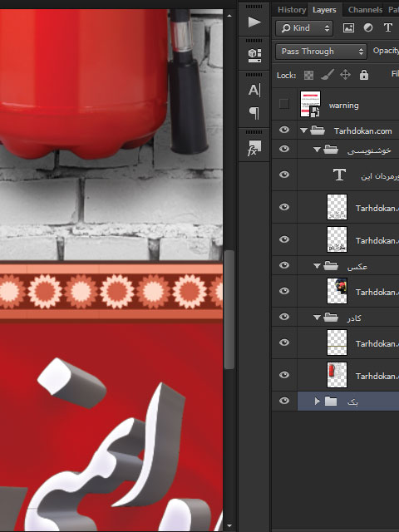Hide the text layer via its eye
Screen dimensions: 399x532
(x=284, y=175)
